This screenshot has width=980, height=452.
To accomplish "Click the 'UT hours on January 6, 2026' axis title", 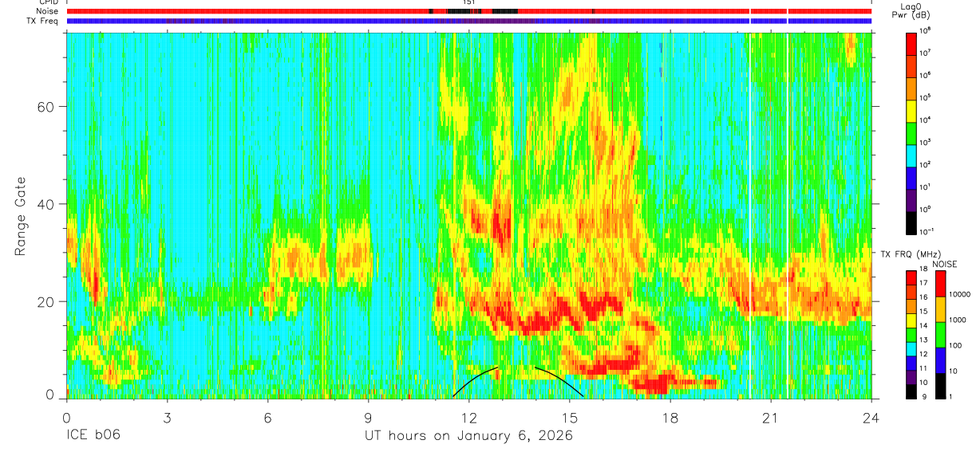I will tap(468, 436).
